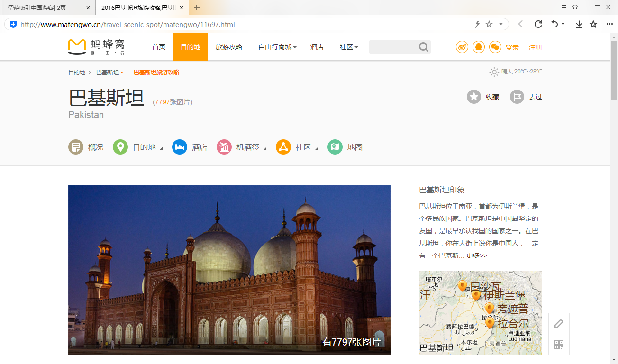
Task: Click the pencil edit icon
Action: pyautogui.click(x=559, y=324)
